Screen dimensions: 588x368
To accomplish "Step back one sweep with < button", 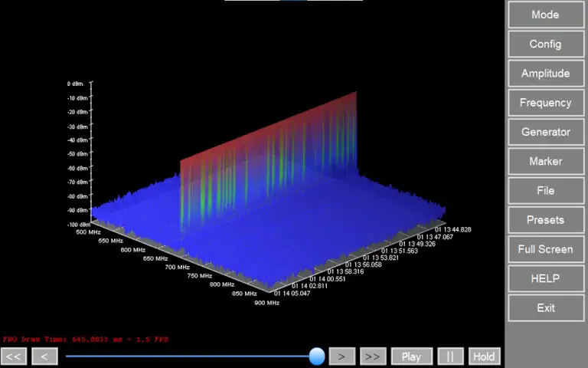I will (44, 356).
